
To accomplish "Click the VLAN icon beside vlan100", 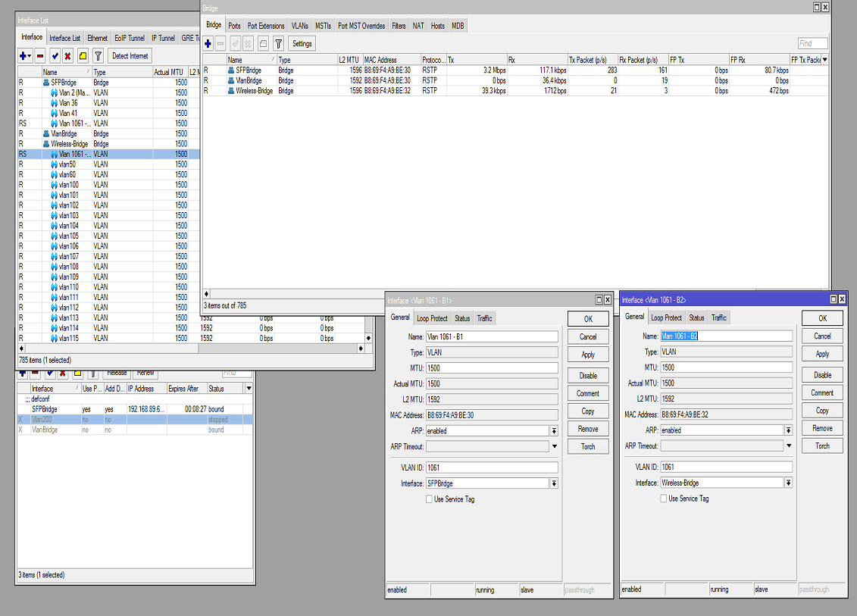I will [x=54, y=185].
